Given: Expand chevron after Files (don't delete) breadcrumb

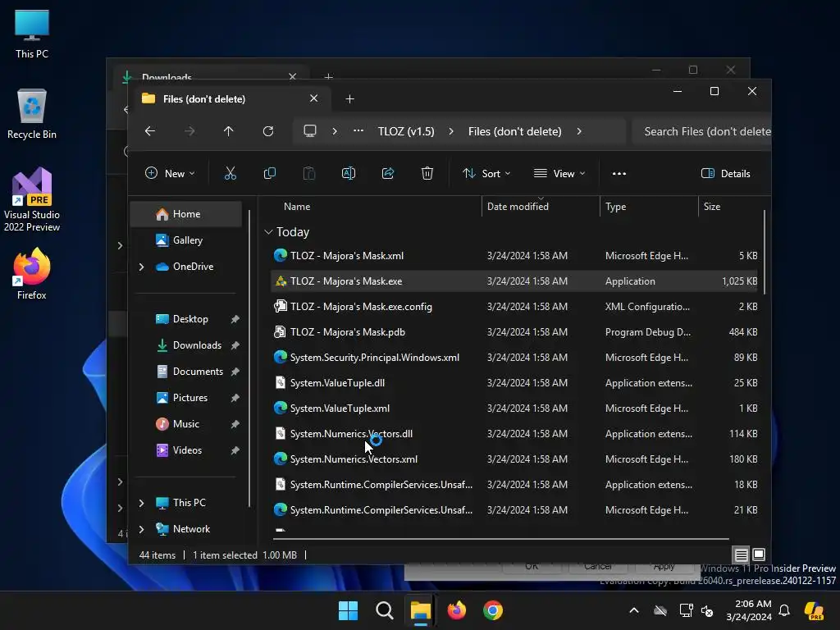Looking at the screenshot, I should [x=579, y=131].
